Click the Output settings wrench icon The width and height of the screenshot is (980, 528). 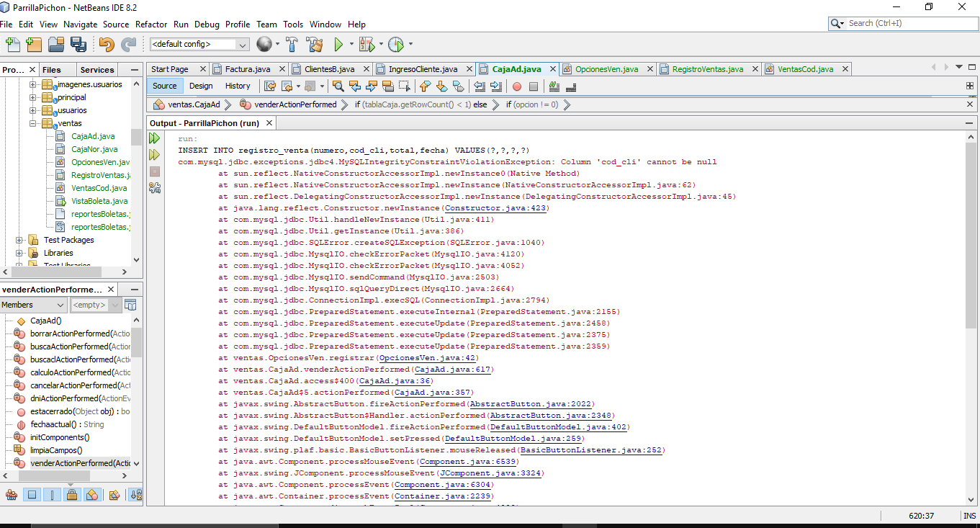[155, 188]
